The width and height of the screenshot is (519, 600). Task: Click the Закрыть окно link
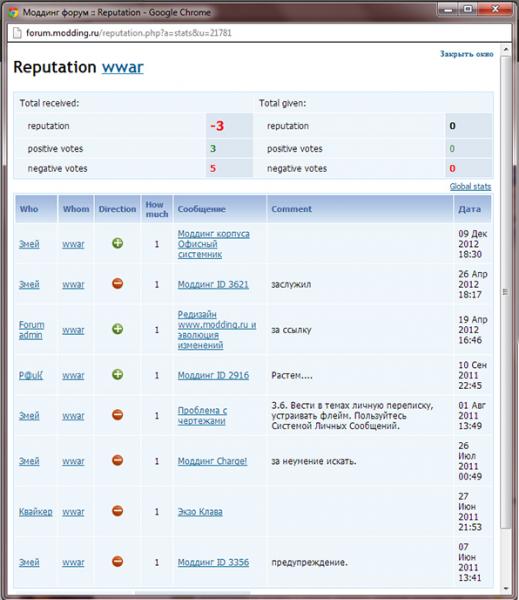tap(467, 54)
